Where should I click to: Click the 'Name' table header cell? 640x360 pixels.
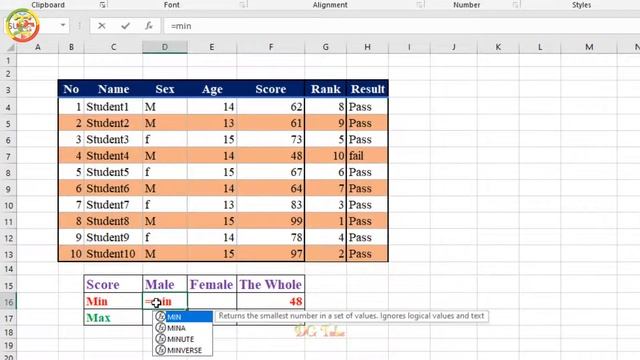[113, 89]
